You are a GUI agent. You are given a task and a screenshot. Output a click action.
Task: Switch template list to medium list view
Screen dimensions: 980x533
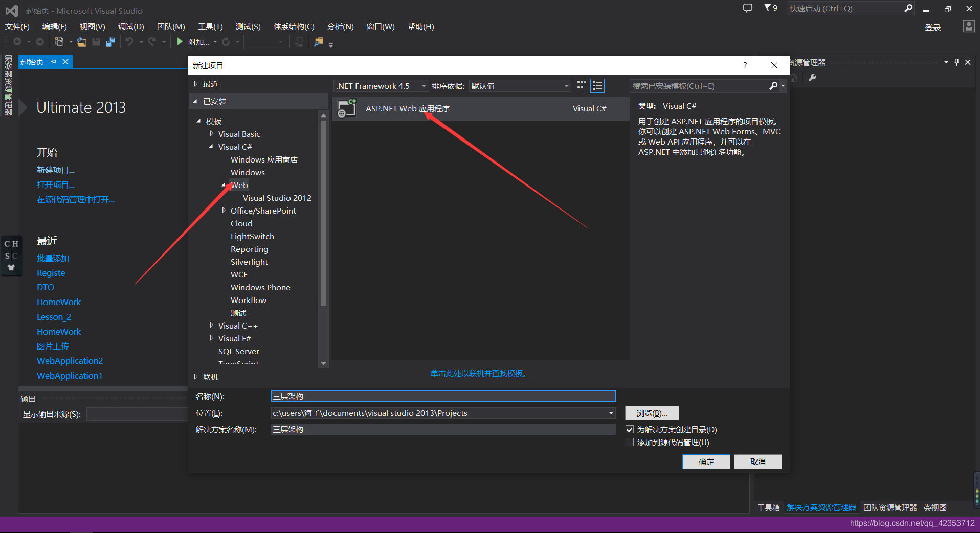point(597,86)
